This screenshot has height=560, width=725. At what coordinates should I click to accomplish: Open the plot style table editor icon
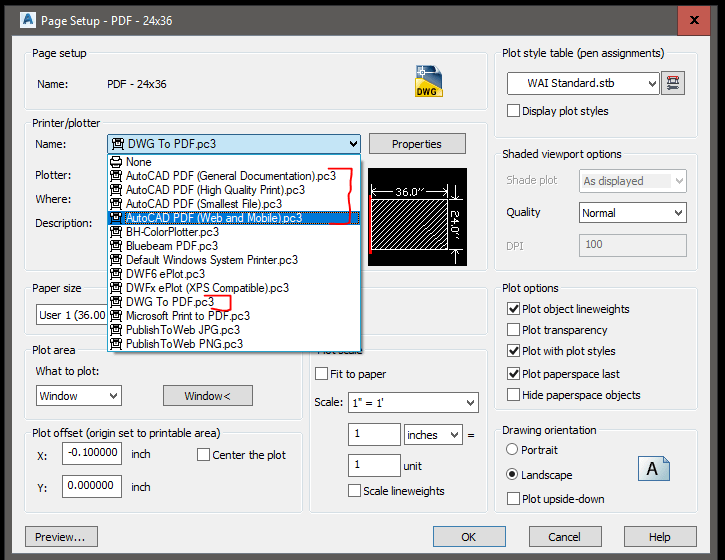673,83
